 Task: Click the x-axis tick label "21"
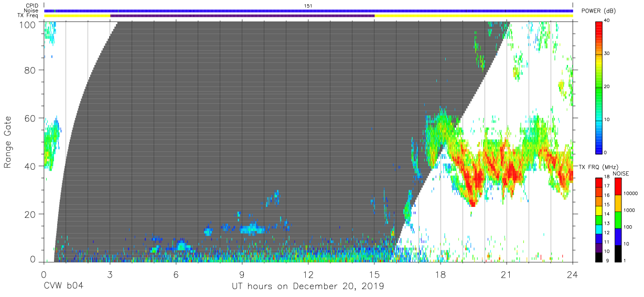click(507, 274)
